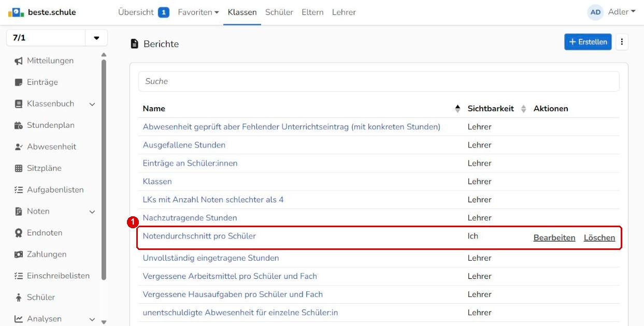This screenshot has width=644, height=326.
Task: Open report Unvollständig eingetragene Stunden
Action: click(211, 258)
